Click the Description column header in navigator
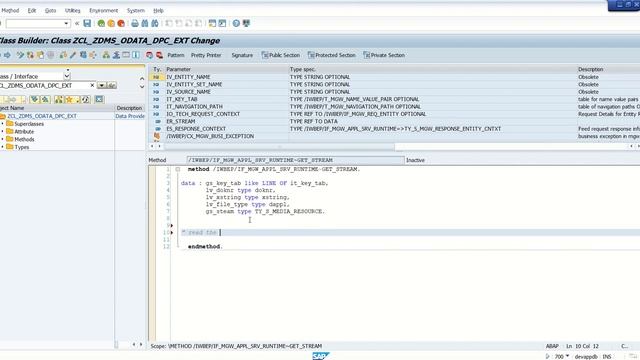This screenshot has height=360, width=640. (x=129, y=108)
